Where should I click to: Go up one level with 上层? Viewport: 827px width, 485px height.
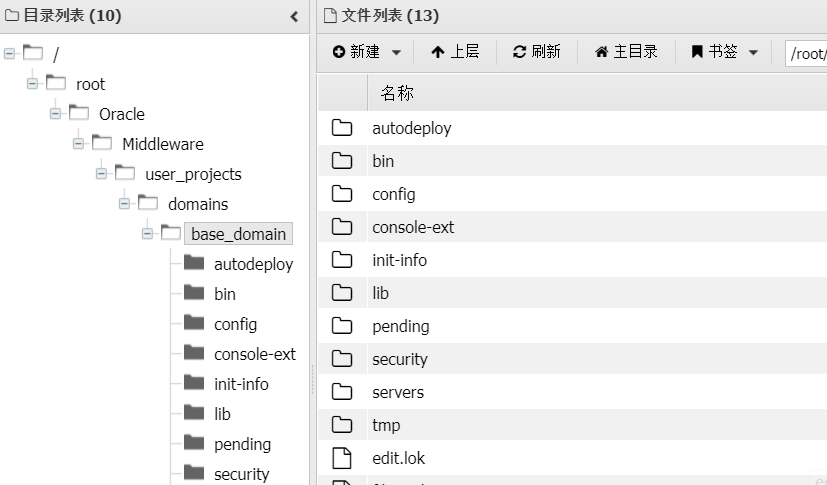pos(455,52)
